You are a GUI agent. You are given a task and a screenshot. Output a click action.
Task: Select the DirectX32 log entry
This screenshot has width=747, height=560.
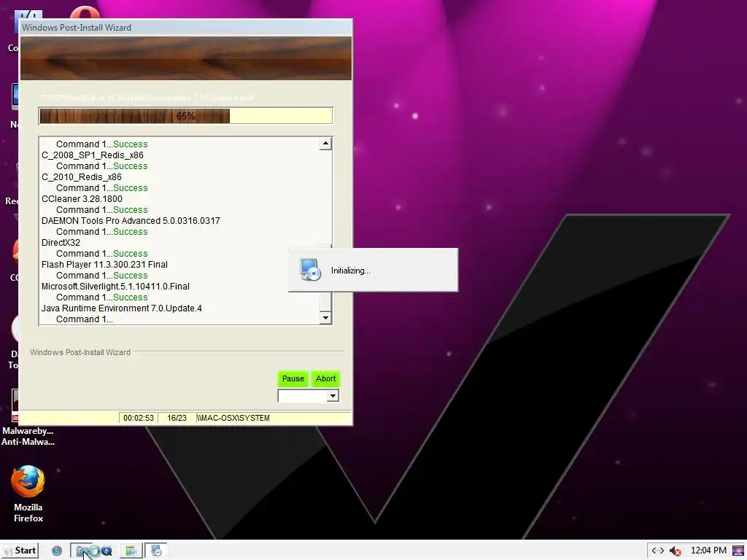click(61, 242)
